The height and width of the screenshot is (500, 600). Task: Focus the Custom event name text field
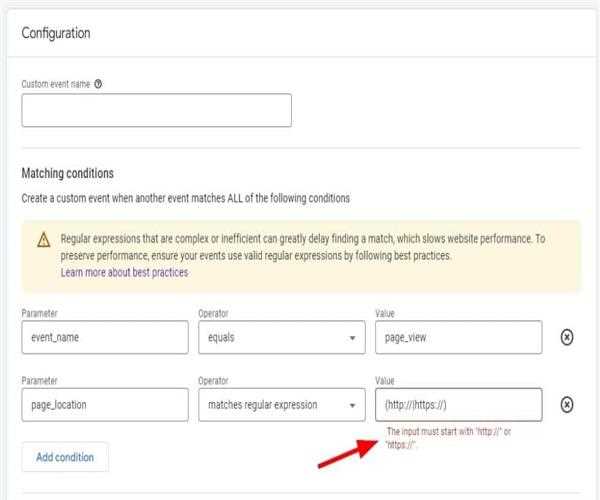click(156, 110)
